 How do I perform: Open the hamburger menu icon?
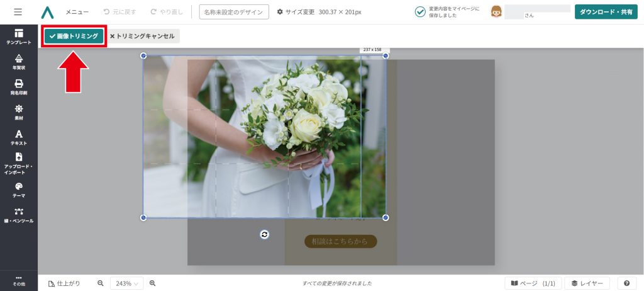[x=18, y=12]
